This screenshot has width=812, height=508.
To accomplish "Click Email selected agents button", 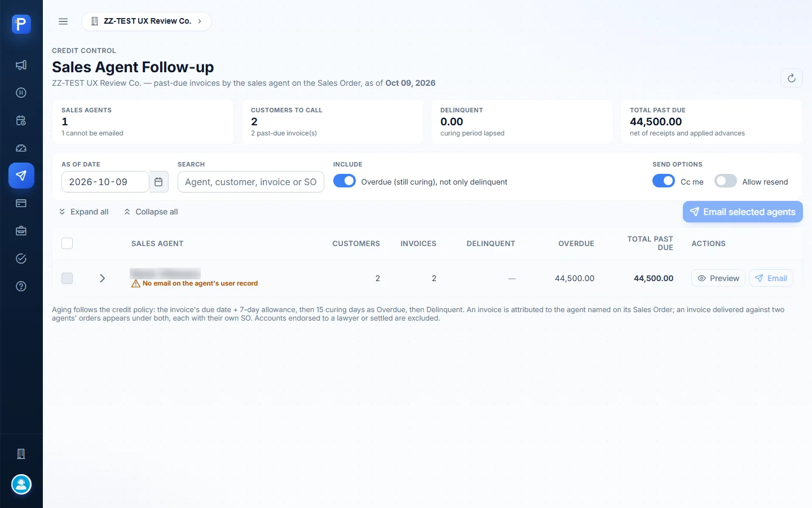I will pyautogui.click(x=743, y=212).
